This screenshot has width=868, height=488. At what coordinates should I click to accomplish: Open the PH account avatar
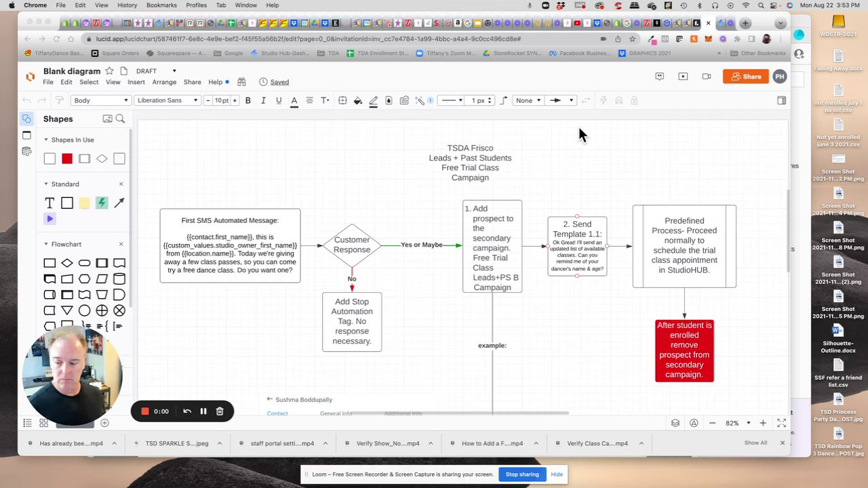coord(780,77)
